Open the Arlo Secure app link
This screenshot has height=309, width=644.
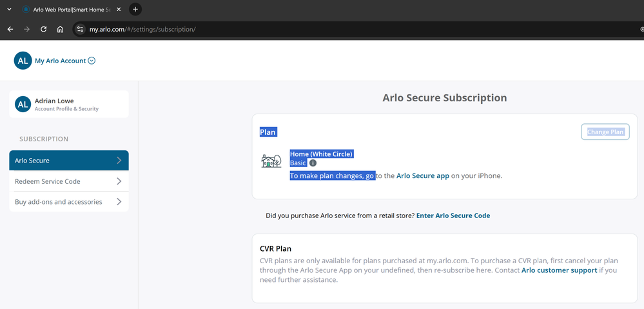tap(423, 176)
